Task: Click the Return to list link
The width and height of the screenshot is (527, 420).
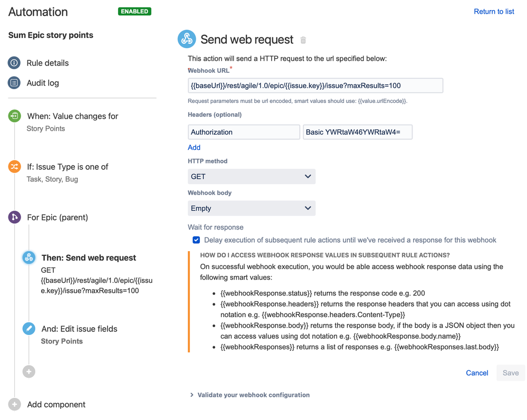Action: point(494,11)
